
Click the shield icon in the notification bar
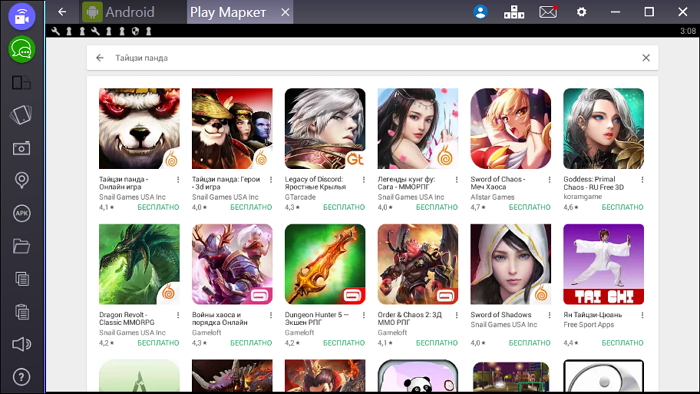tap(135, 31)
